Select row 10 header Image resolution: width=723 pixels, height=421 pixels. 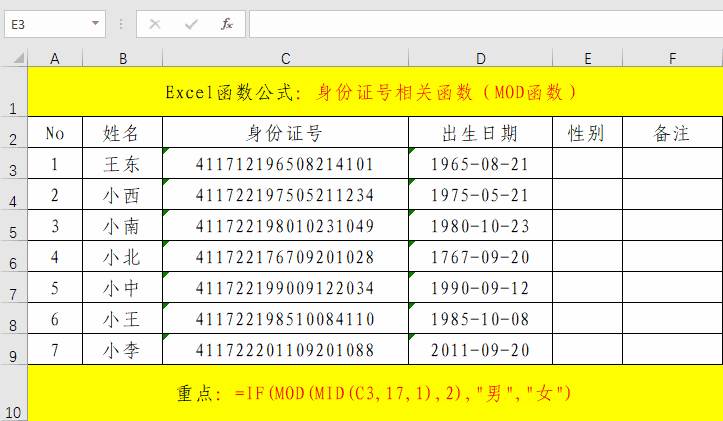(13, 393)
